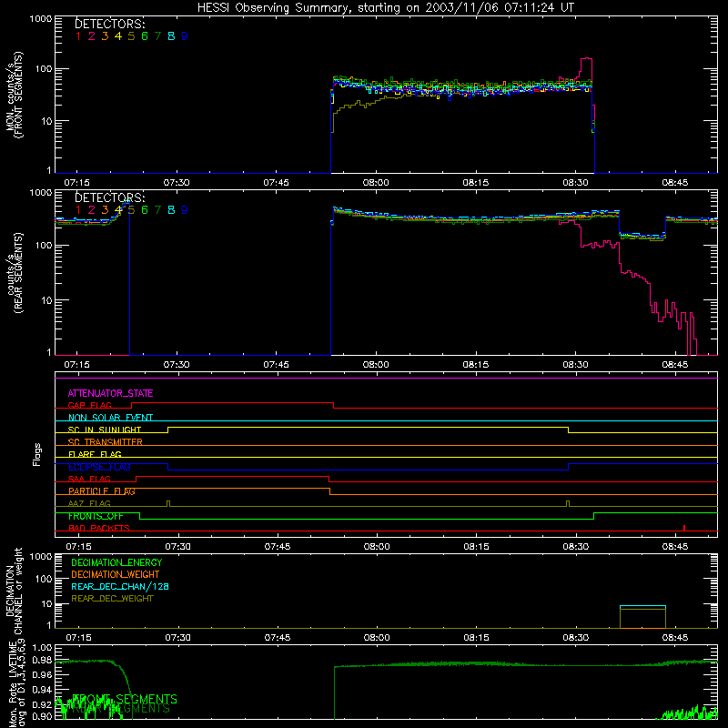Viewport: 728px width, 728px height.
Task: Click the red BAD_PACKETS spike near 08:45
Action: pyautogui.click(x=684, y=528)
